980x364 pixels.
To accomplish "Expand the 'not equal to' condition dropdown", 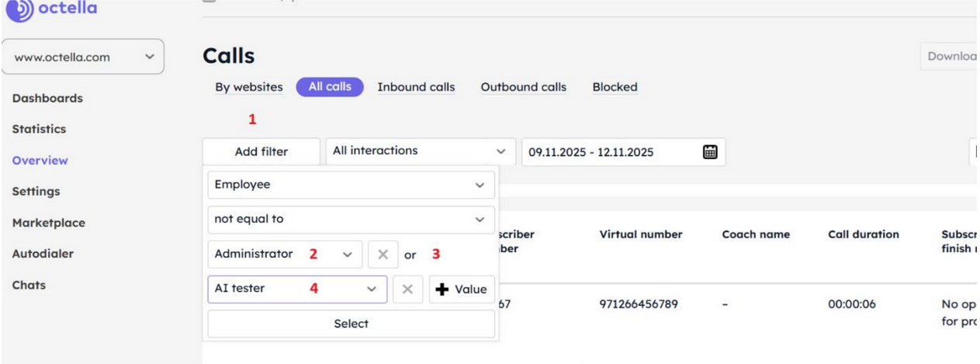I will pyautogui.click(x=351, y=220).
